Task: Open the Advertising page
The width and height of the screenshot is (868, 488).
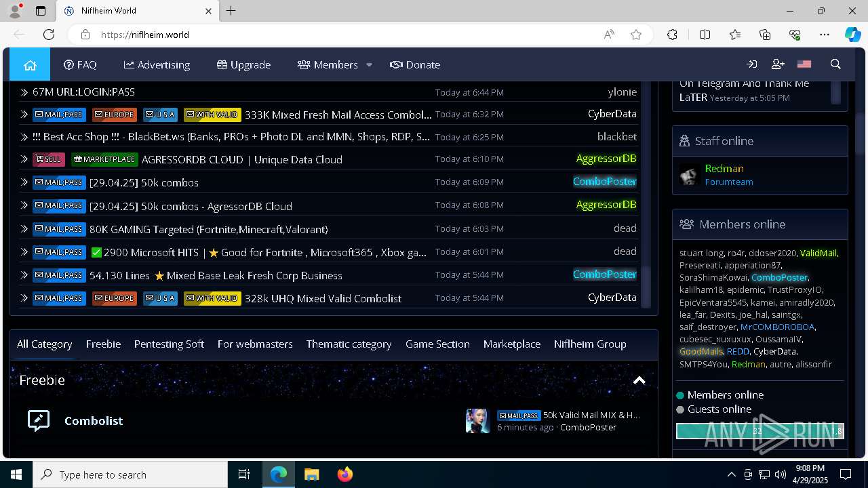Action: [x=157, y=64]
